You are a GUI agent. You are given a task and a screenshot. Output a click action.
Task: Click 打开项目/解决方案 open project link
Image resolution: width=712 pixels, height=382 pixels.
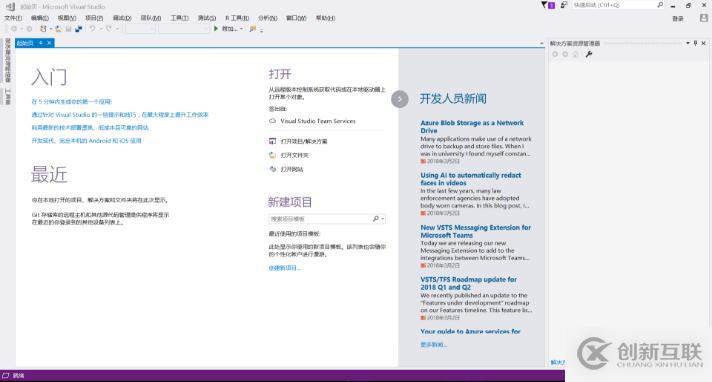tap(304, 141)
